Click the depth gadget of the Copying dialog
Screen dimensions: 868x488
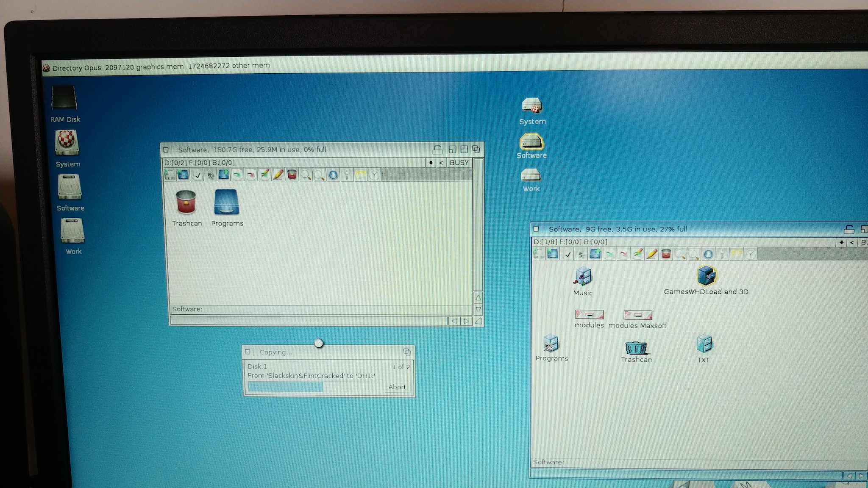pos(406,352)
